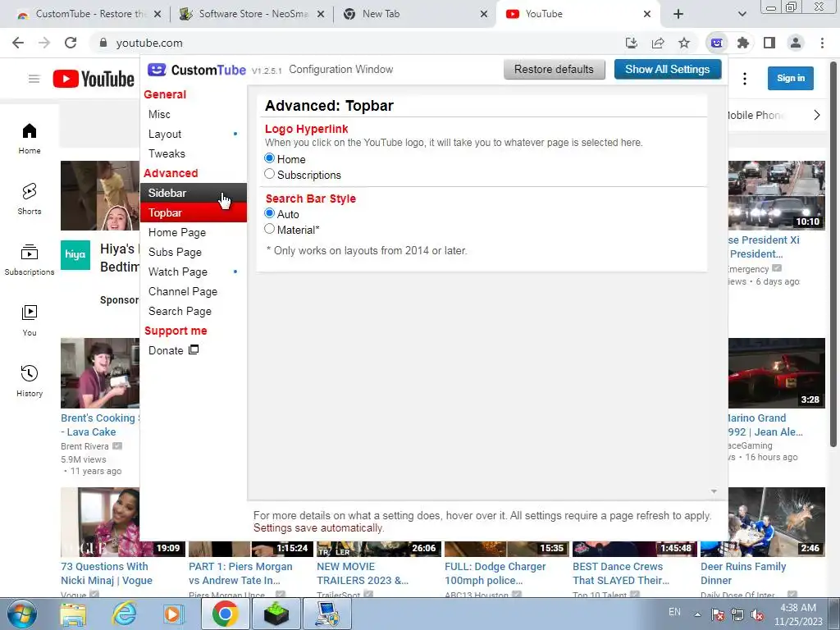Screen dimensions: 840x630
Task: Open the Chrome extensions puzzle icon
Action: click(x=743, y=43)
